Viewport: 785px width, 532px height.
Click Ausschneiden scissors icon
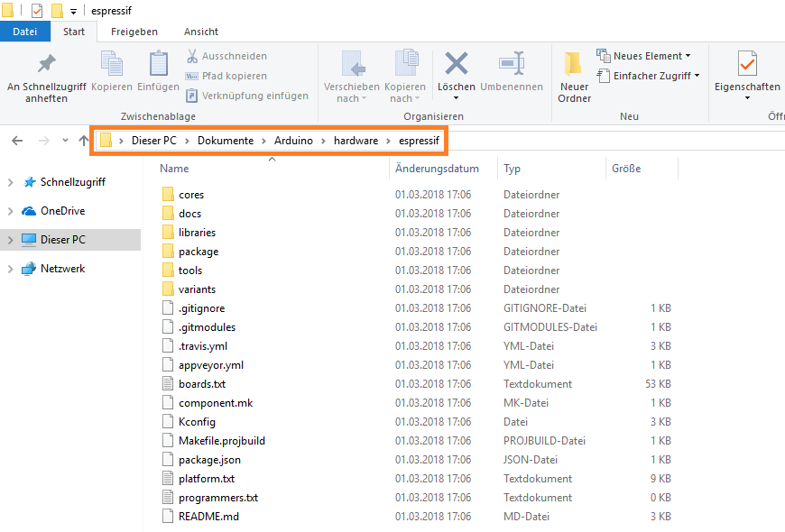pyautogui.click(x=192, y=56)
